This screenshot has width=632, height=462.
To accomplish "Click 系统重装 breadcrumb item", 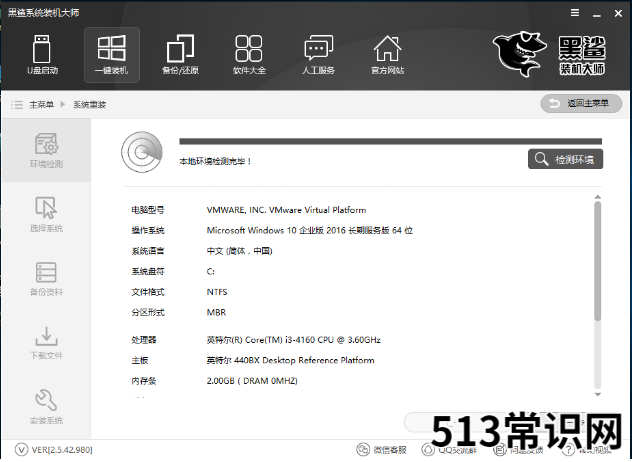I will coord(89,105).
